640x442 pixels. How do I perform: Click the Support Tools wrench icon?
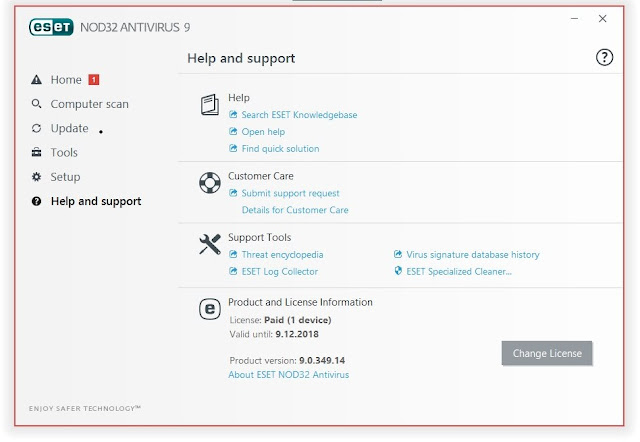210,244
